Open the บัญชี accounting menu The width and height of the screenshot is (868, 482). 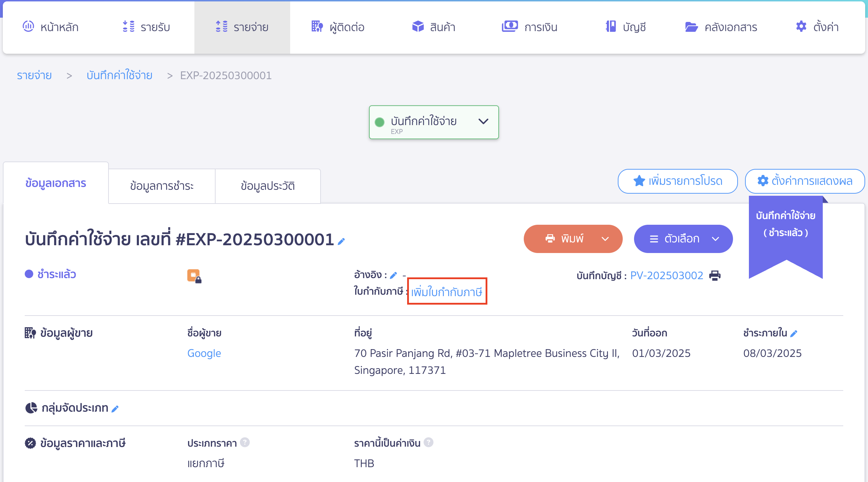tap(626, 27)
